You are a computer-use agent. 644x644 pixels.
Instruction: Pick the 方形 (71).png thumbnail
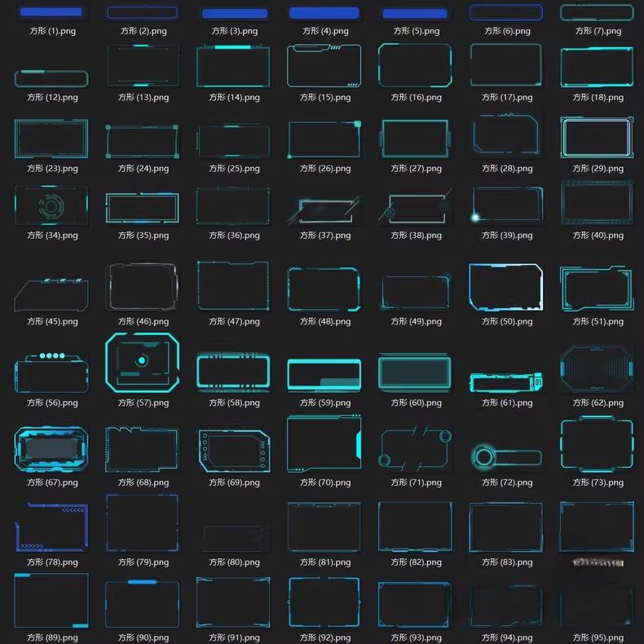point(415,448)
